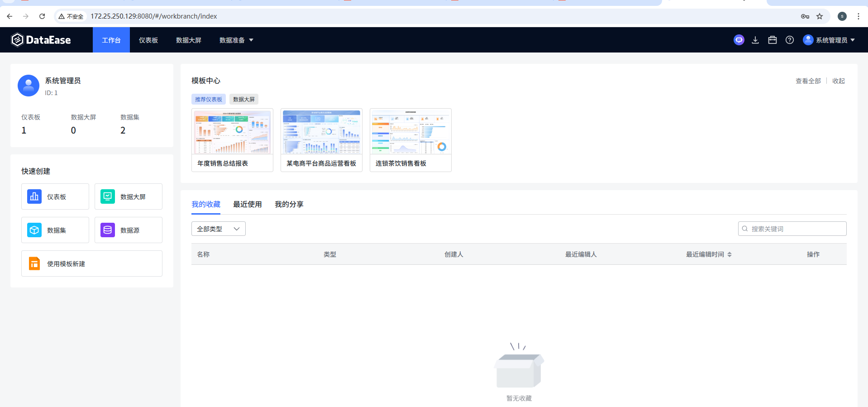This screenshot has width=868, height=407.
Task: Expand the 数据准备 dropdown menu
Action: tap(236, 40)
